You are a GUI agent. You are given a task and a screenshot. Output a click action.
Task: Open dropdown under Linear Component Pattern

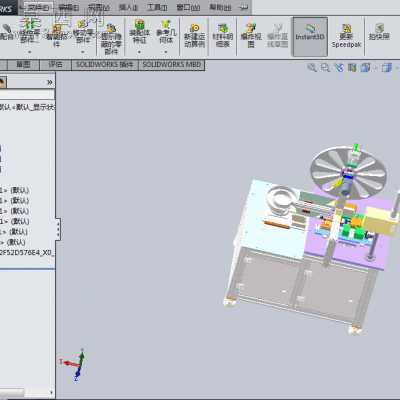click(29, 52)
